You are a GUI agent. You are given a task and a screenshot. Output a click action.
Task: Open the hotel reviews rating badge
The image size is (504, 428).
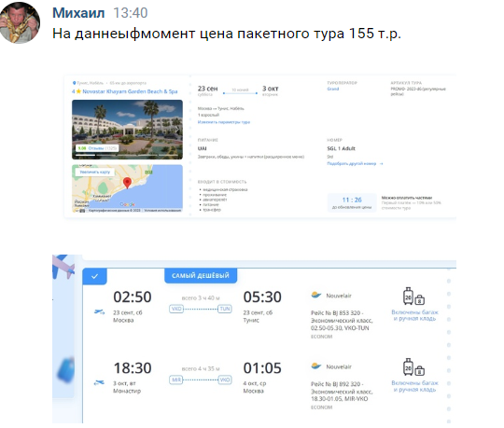click(97, 148)
